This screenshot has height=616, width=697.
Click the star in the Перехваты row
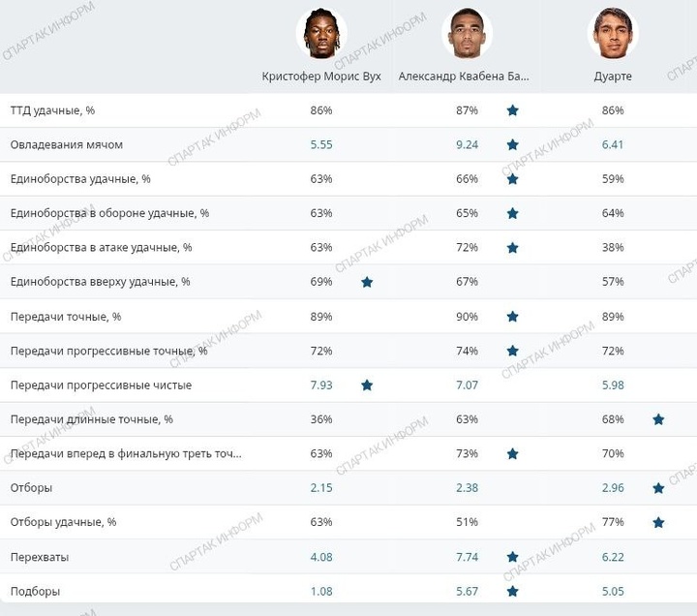click(512, 557)
